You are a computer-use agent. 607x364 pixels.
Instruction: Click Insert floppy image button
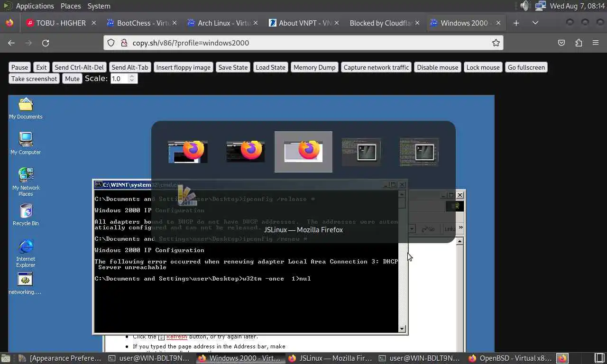coord(183,67)
